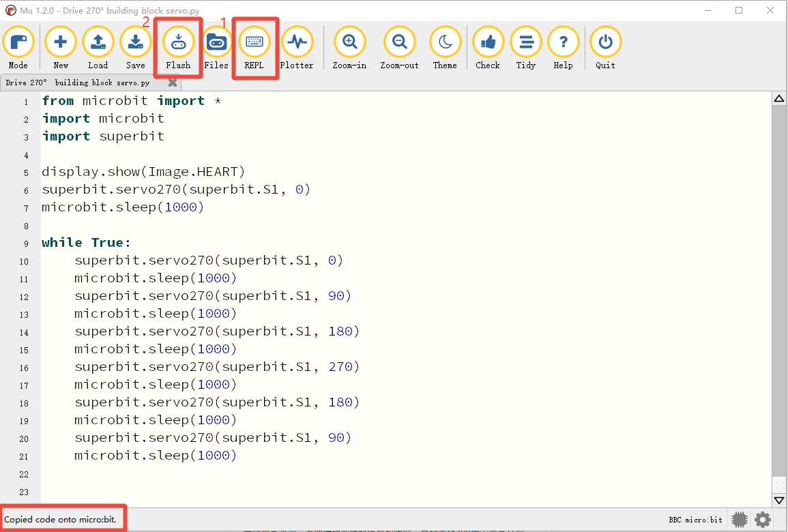The height and width of the screenshot is (532, 788).
Task: Click the editor scrollbar down arrow
Action: click(x=779, y=501)
